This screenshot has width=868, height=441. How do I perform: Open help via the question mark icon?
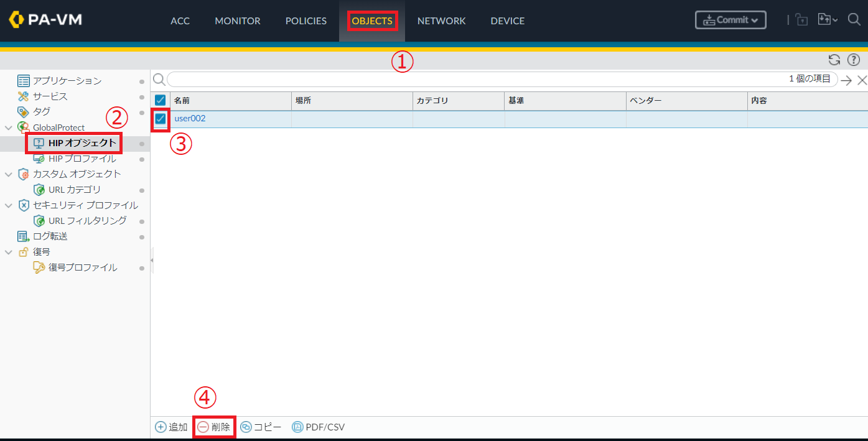854,60
